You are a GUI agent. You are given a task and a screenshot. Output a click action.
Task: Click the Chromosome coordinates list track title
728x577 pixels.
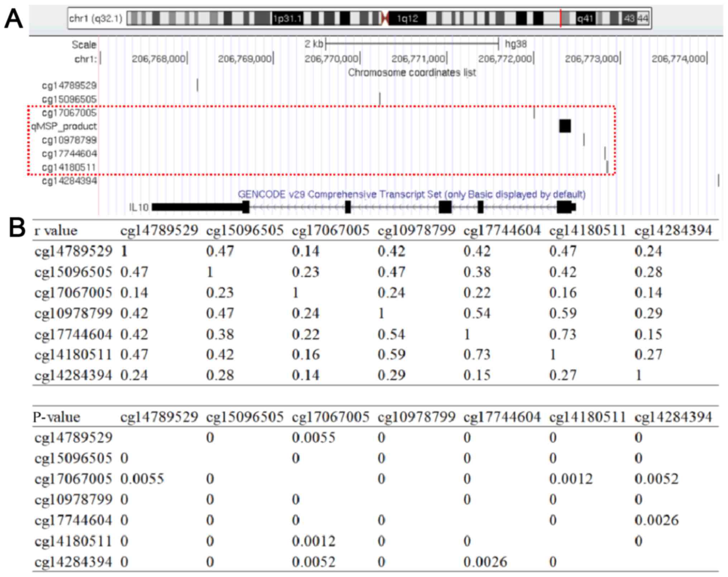(411, 73)
